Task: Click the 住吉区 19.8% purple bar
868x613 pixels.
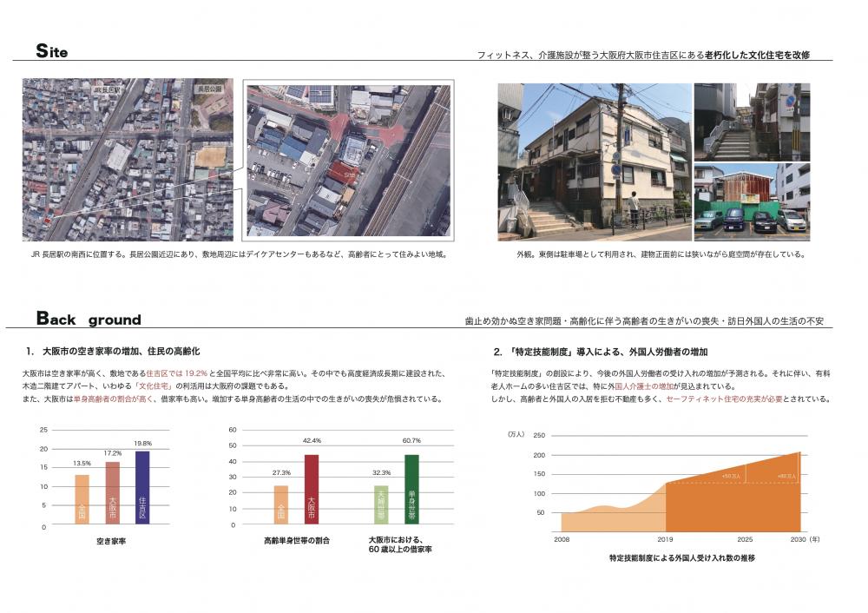Action: point(142,488)
